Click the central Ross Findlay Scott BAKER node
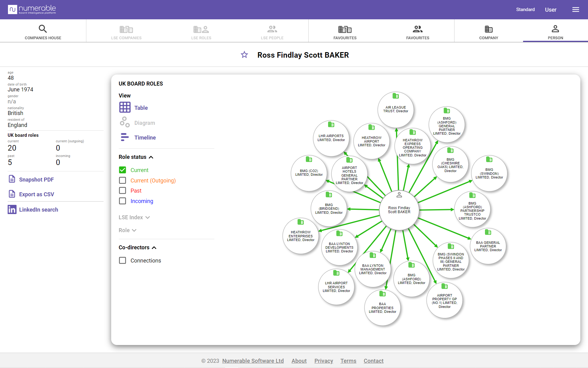Viewport: 588px width, 368px height. point(399,210)
